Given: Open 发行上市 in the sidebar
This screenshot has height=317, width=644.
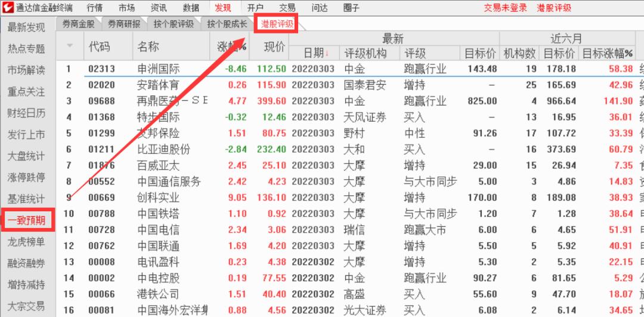Looking at the screenshot, I should (x=26, y=134).
